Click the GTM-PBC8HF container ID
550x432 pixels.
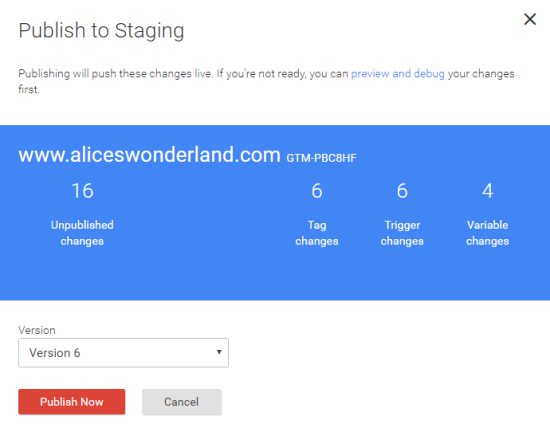(322, 158)
